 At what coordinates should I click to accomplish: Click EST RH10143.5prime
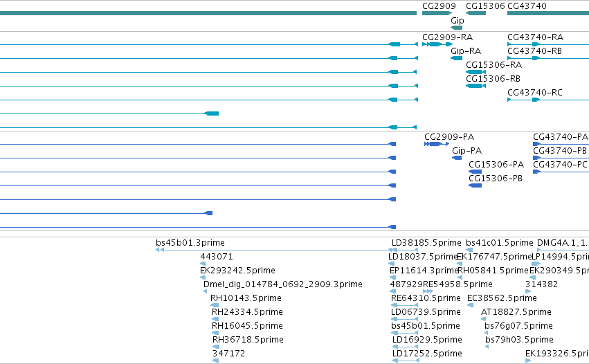(x=246, y=299)
